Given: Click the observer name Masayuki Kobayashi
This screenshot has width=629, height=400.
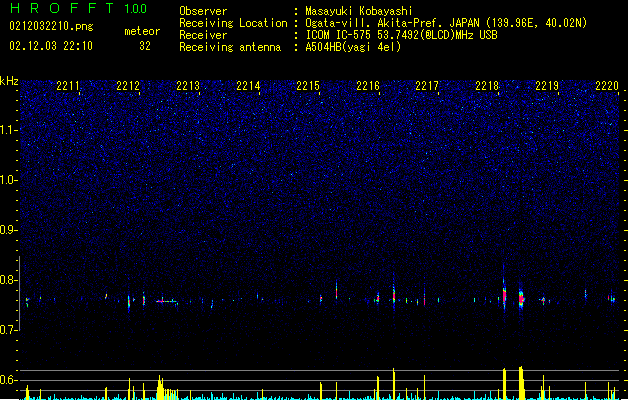Looking at the screenshot, I should point(359,11).
